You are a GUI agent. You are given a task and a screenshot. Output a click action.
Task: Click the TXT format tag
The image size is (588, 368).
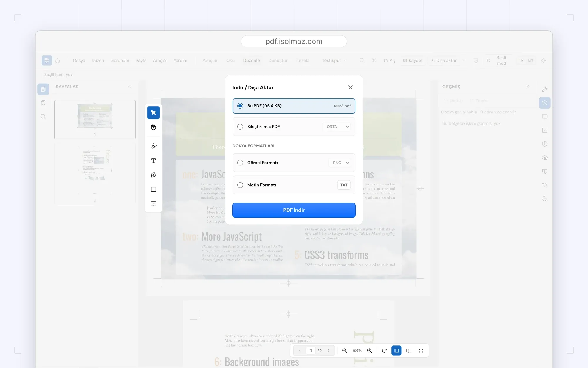coord(344,185)
